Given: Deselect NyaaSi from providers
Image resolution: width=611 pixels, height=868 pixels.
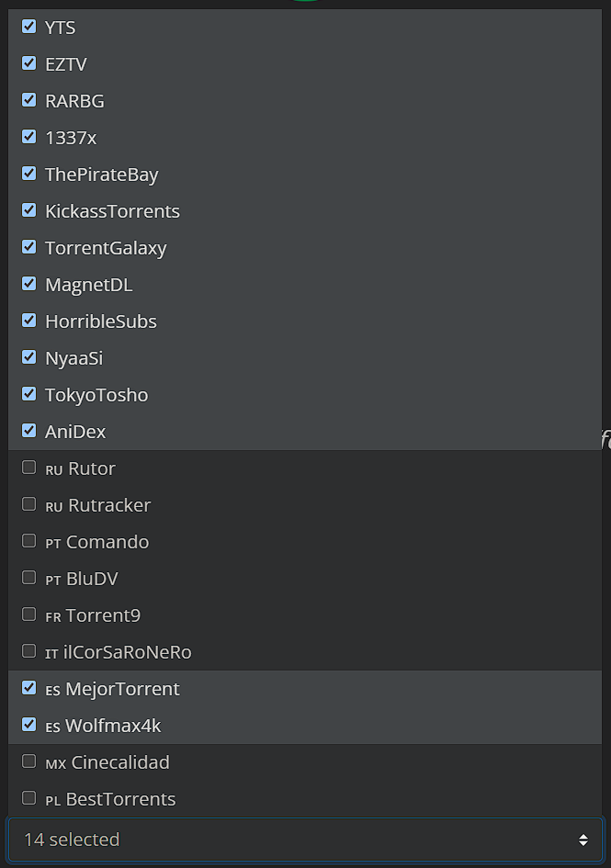Looking at the screenshot, I should (28, 357).
